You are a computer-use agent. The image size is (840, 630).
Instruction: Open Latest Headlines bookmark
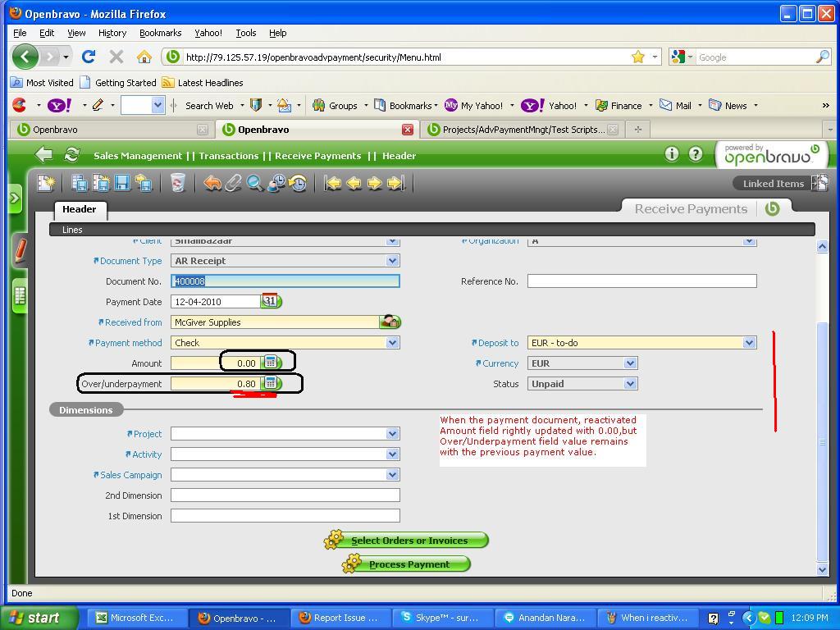(203, 83)
